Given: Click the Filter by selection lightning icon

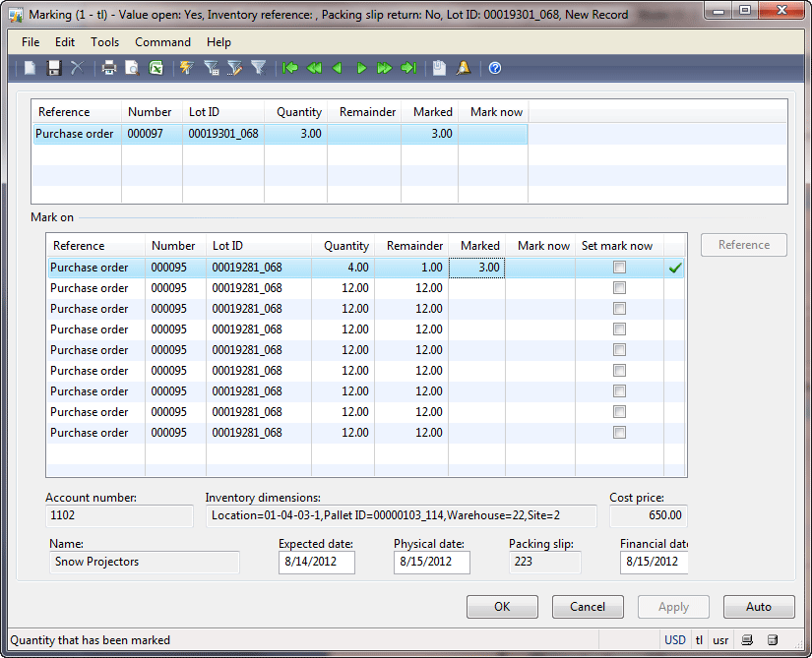Looking at the screenshot, I should (x=187, y=68).
